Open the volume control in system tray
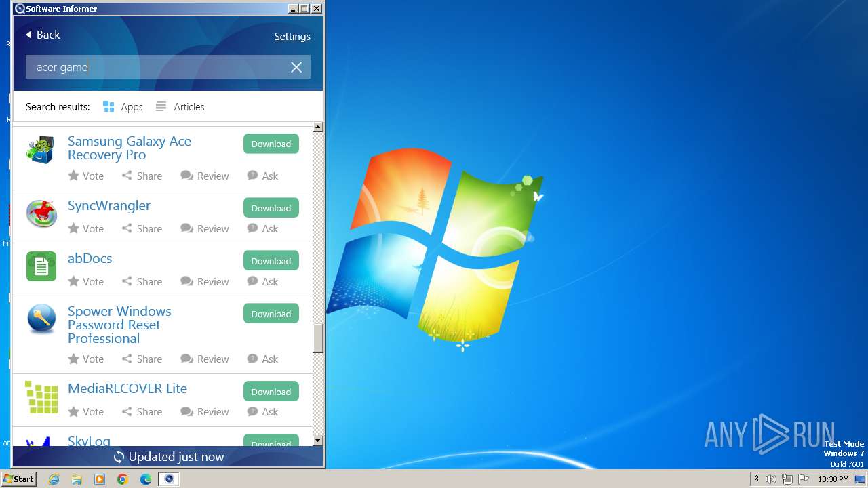The width and height of the screenshot is (868, 488). 771,479
